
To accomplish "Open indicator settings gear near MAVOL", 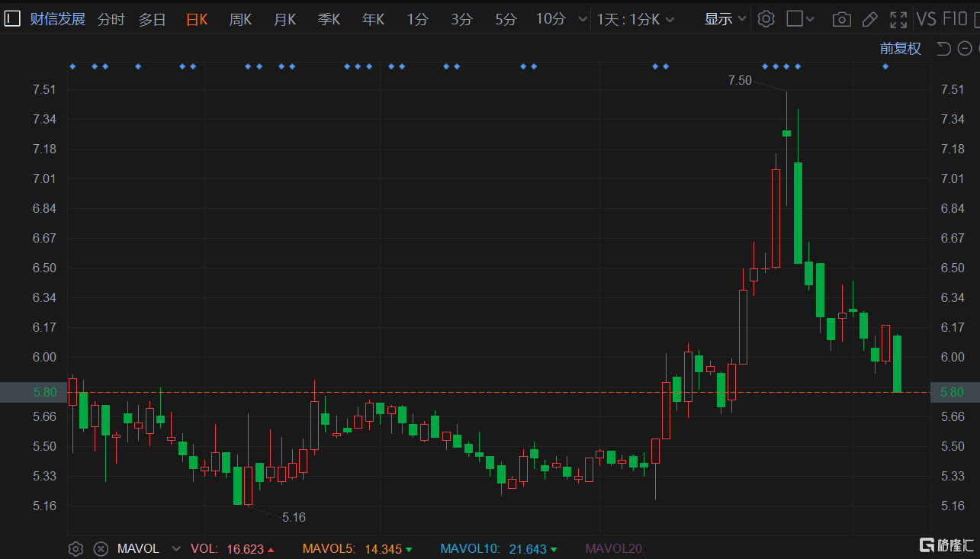I will click(76, 548).
